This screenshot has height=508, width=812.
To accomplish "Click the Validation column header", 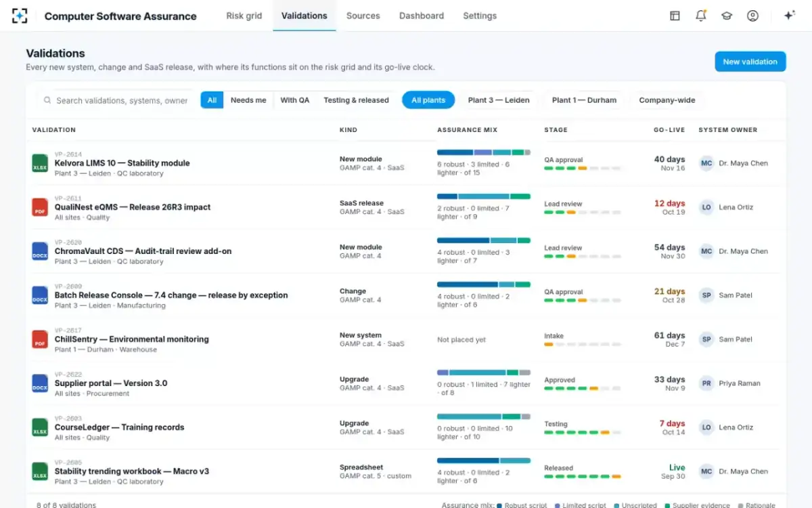I will (x=54, y=130).
